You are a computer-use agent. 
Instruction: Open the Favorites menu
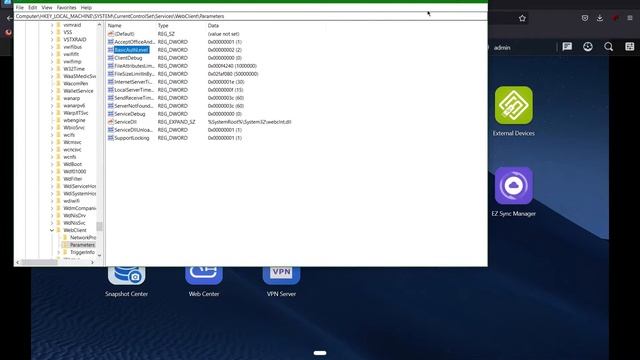67,7
